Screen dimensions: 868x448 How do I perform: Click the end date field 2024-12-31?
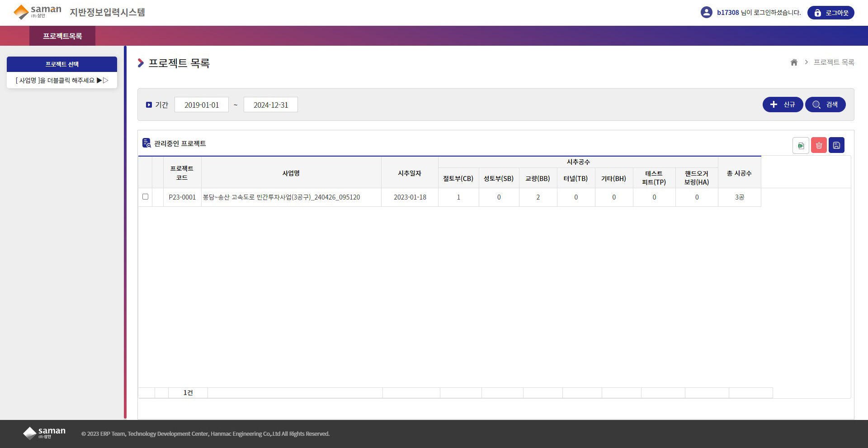click(270, 105)
